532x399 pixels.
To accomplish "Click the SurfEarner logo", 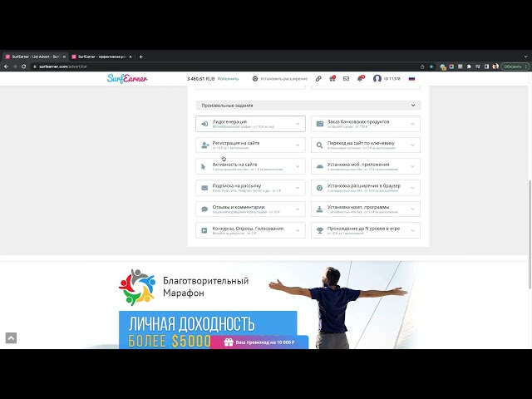I will click(127, 78).
